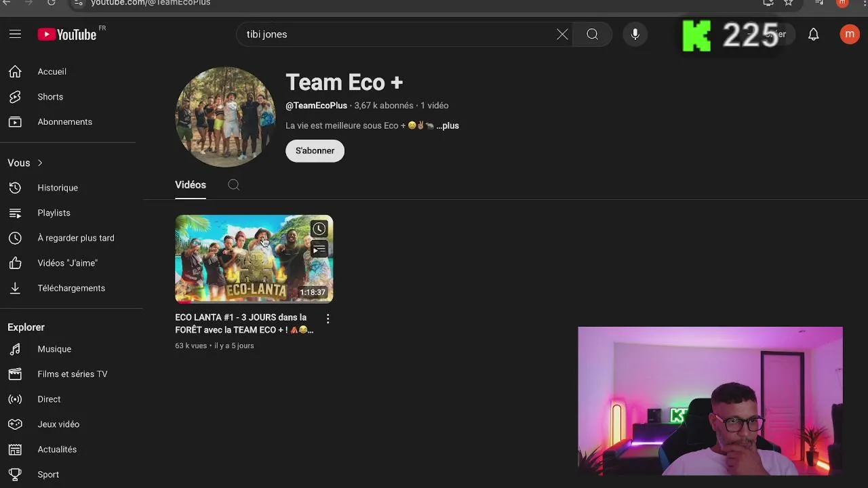Open Playlists in the sidebar
Viewport: 868px width, 488px height.
coord(54,213)
